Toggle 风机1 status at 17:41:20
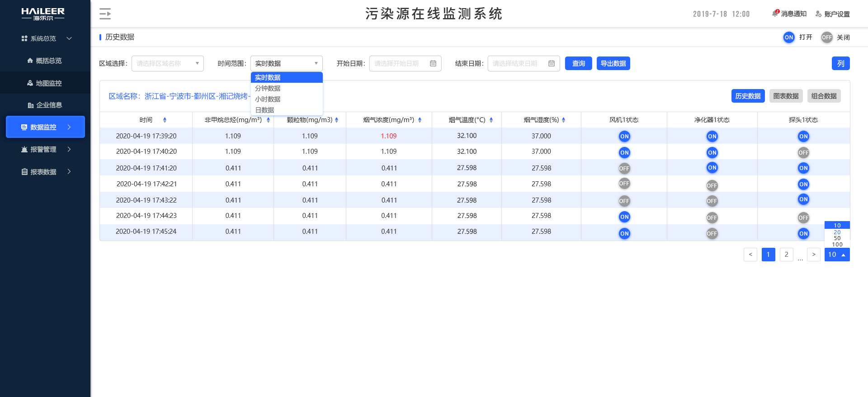The height and width of the screenshot is (397, 868). [624, 168]
